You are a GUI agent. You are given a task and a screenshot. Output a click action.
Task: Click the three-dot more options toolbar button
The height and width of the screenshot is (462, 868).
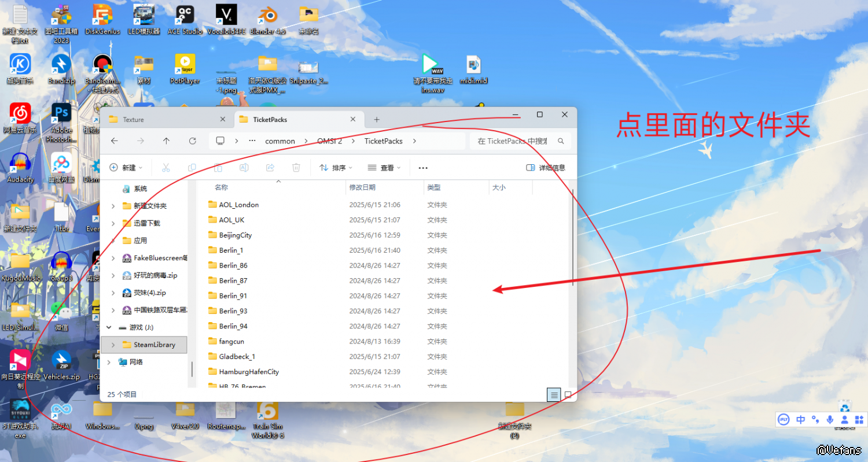(423, 168)
